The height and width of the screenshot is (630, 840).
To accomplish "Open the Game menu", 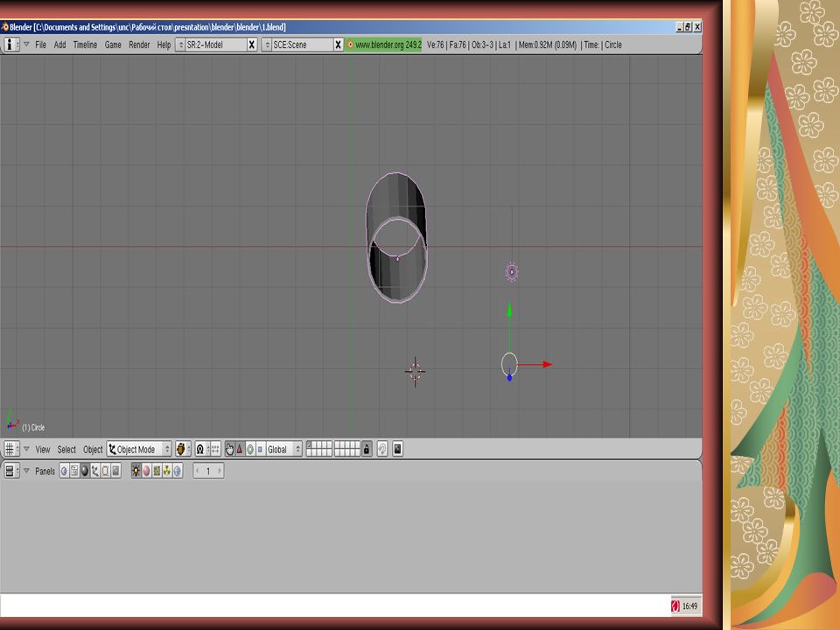I will (x=113, y=45).
